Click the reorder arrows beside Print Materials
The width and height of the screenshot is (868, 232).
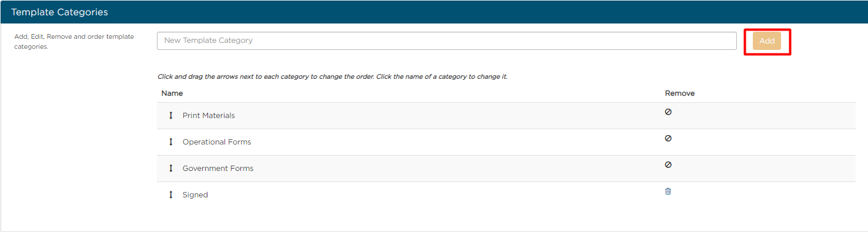click(x=171, y=116)
